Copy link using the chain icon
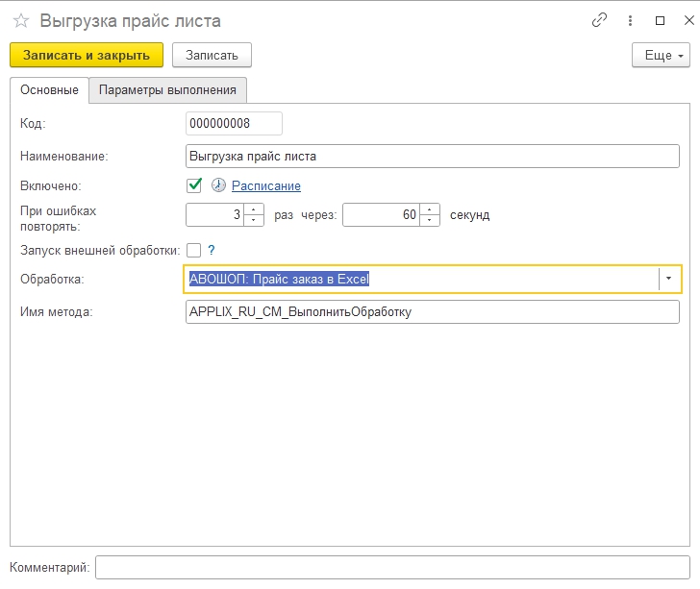This screenshot has width=700, height=589. point(600,20)
